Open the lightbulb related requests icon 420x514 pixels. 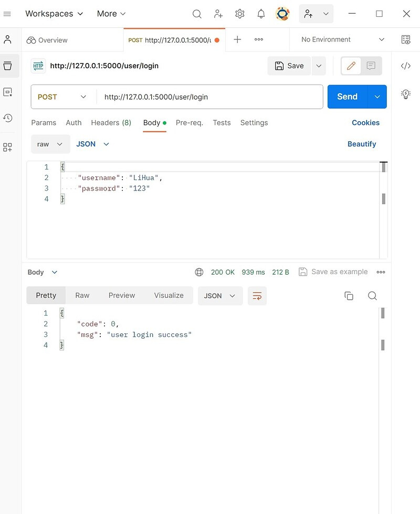406,95
